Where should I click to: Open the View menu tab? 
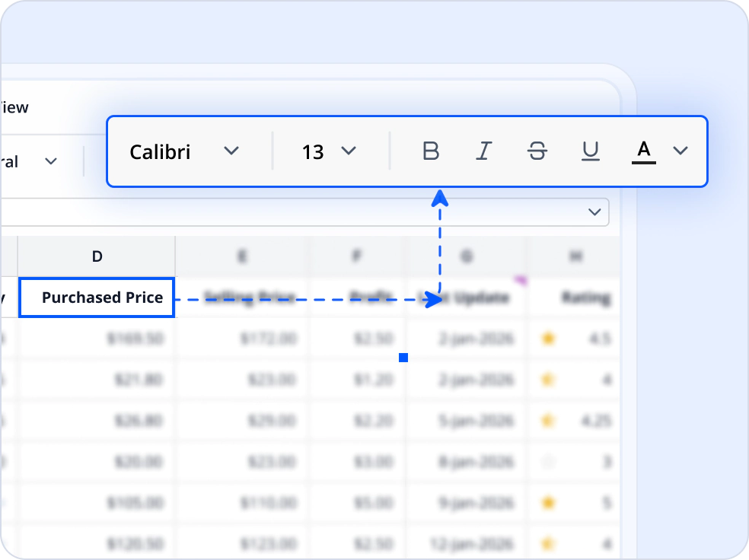click(x=14, y=107)
